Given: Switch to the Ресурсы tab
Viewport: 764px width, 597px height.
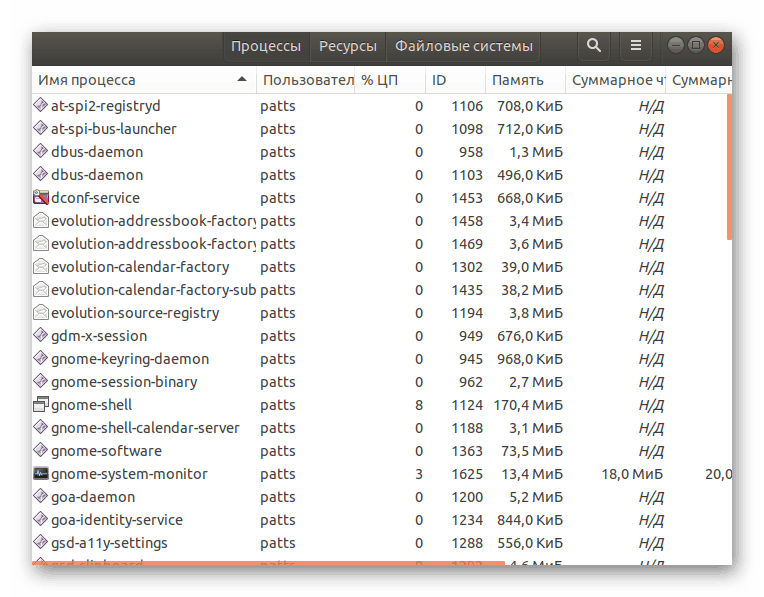Looking at the screenshot, I should click(348, 46).
